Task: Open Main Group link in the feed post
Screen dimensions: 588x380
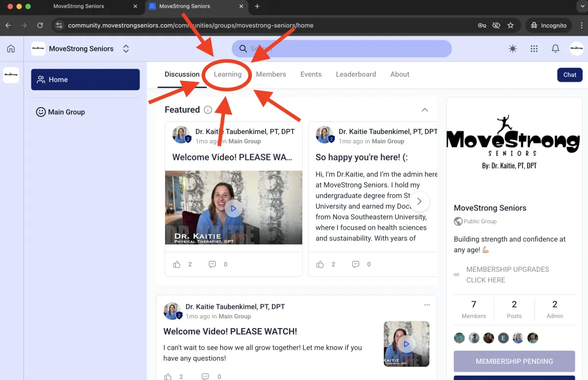Action: pos(235,316)
